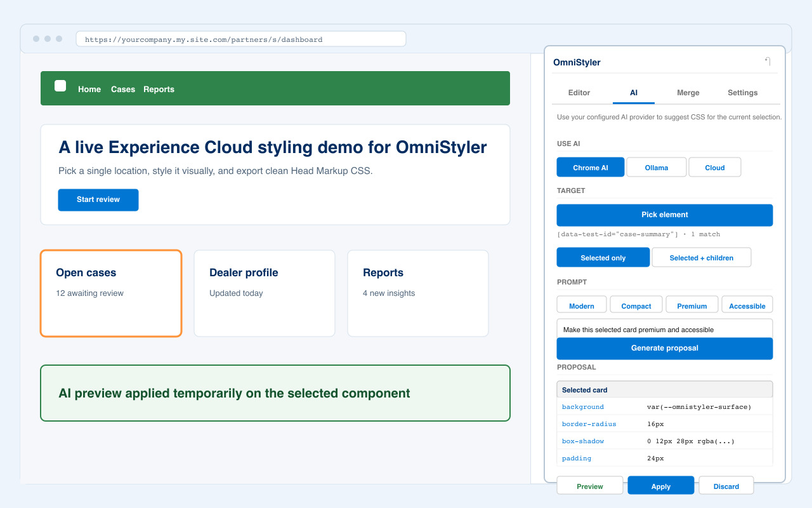Click the OmniStyler panel title
812x508 pixels.
coord(577,62)
